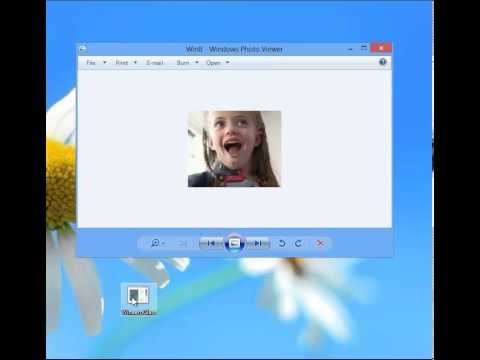Screen dimensions: 480x360
Task: Expand the Burn dropdown
Action: point(187,62)
